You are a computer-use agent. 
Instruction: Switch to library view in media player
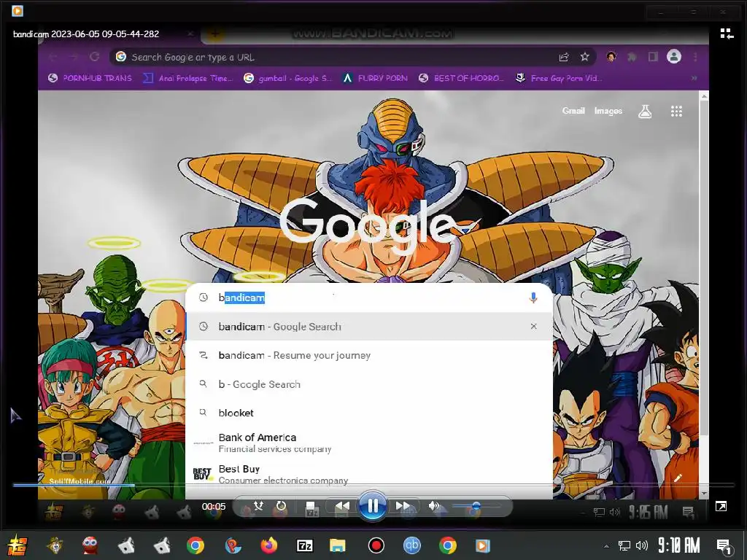pyautogui.click(x=727, y=34)
